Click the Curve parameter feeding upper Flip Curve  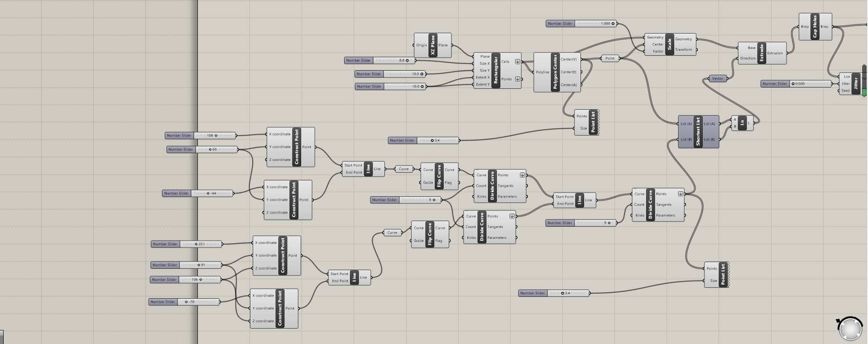[x=403, y=169]
